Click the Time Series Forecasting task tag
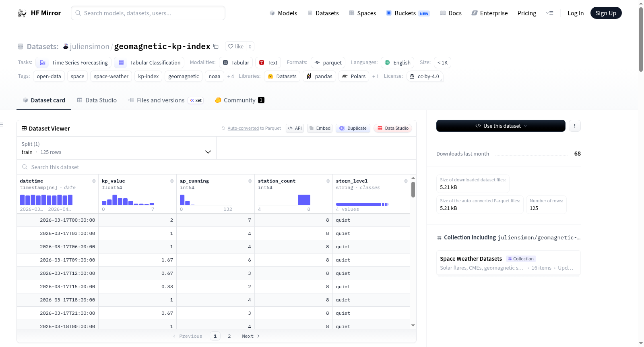The width and height of the screenshot is (644, 347). click(73, 62)
